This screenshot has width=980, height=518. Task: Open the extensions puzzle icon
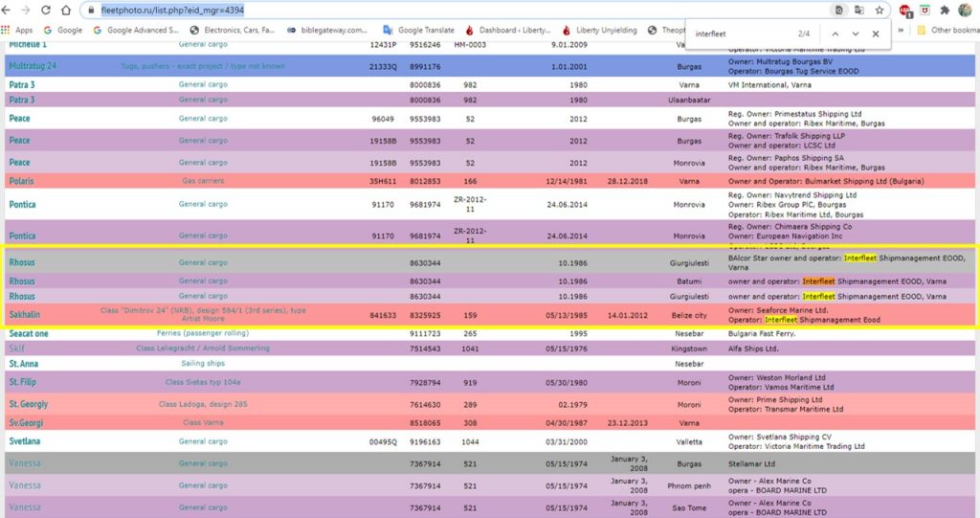click(x=945, y=10)
